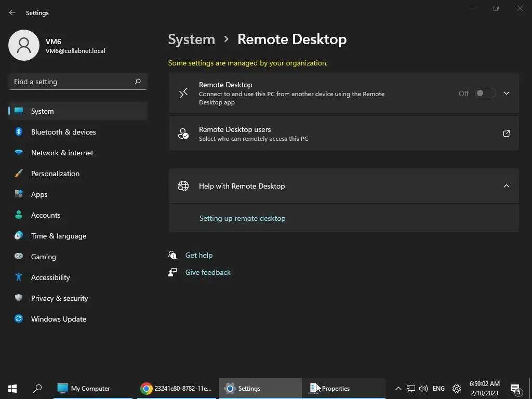Open the Windows Start menu

click(x=12, y=388)
